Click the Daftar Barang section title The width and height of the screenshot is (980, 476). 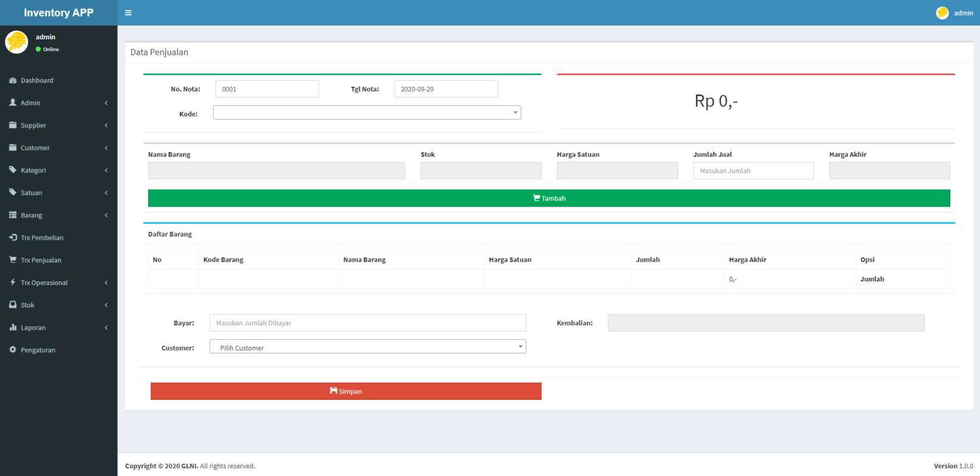170,234
